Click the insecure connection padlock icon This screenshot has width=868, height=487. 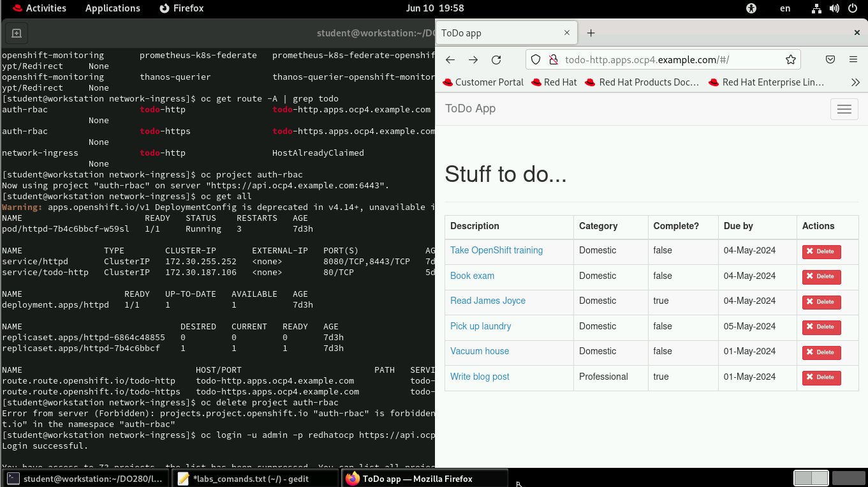coord(552,59)
